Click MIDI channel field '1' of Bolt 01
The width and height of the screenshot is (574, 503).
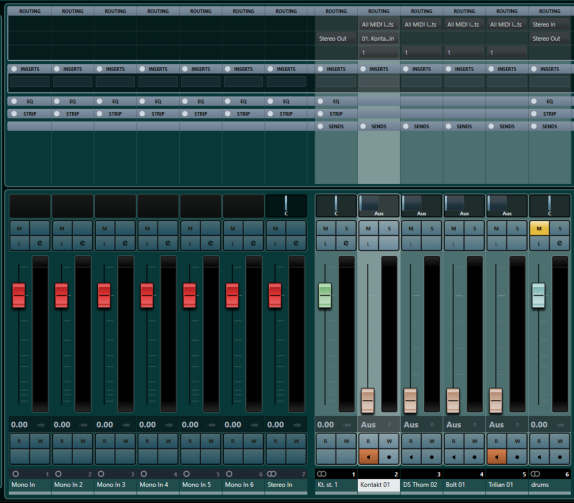coord(464,53)
